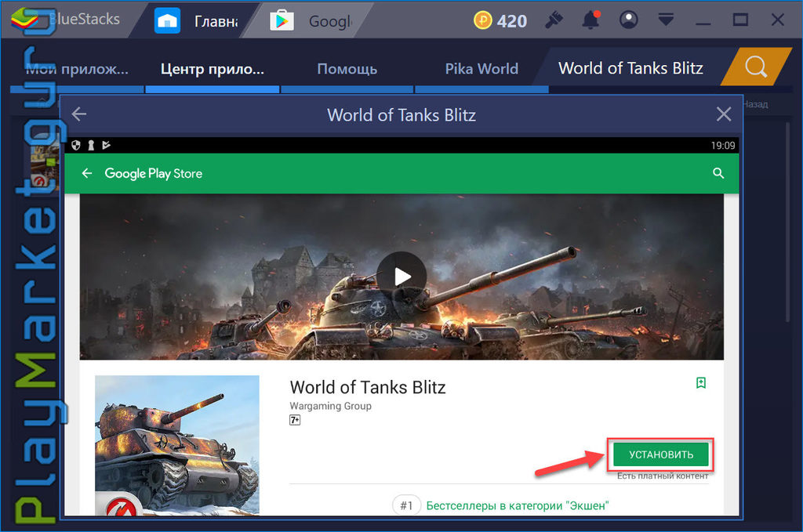803x532 pixels.
Task: Click the Play Store flag status icon
Action: 106,145
